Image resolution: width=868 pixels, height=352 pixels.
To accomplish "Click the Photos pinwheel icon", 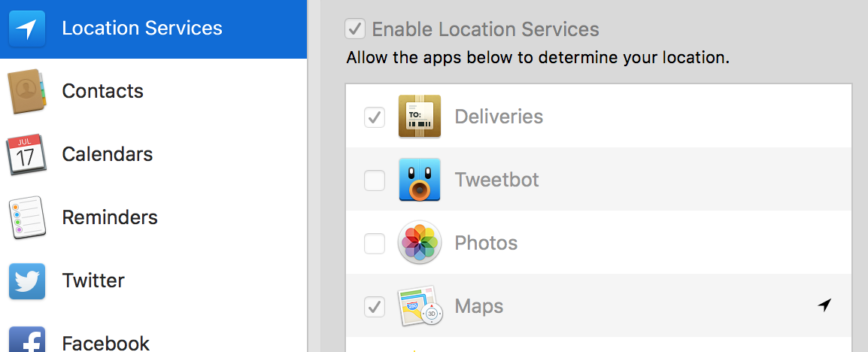I will pos(420,242).
